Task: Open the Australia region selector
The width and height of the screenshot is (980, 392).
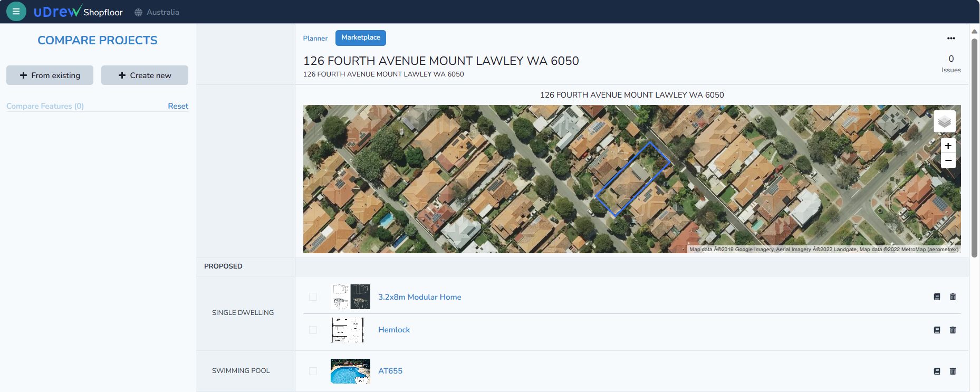Action: [157, 12]
